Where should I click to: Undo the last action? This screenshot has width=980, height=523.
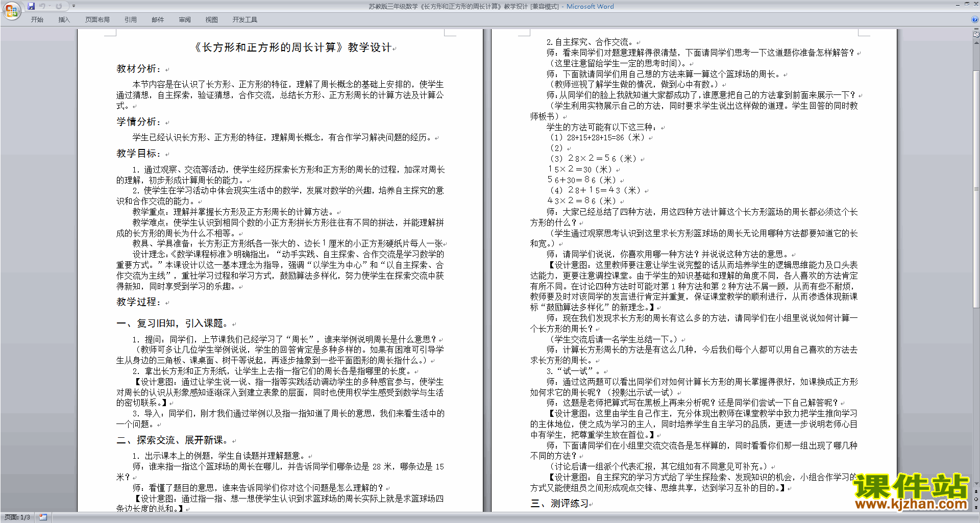(42, 6)
